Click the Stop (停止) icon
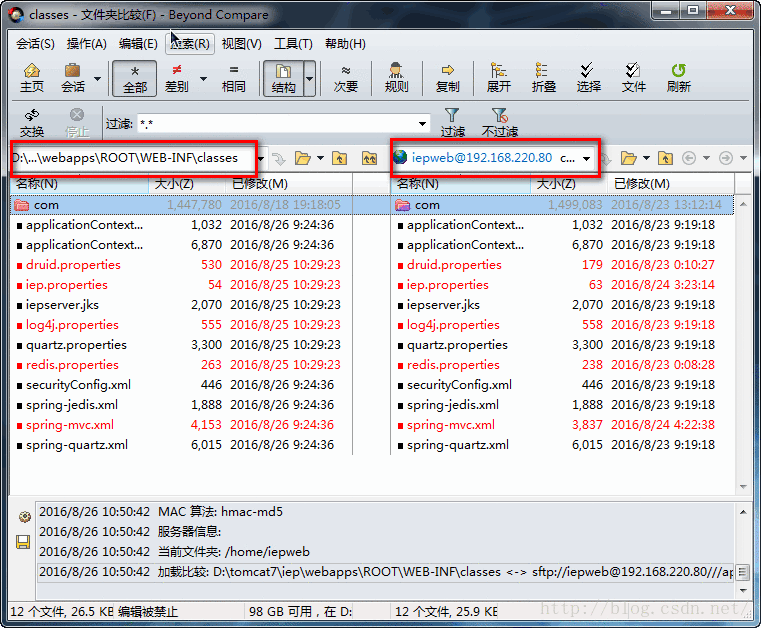This screenshot has height=628, width=761. [77, 123]
